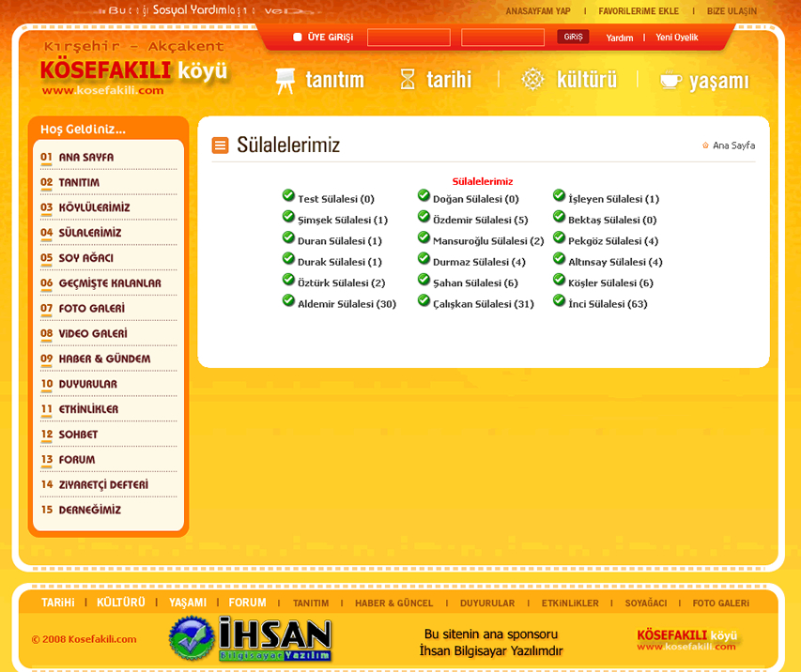Click the first login input field

pyautogui.click(x=408, y=38)
